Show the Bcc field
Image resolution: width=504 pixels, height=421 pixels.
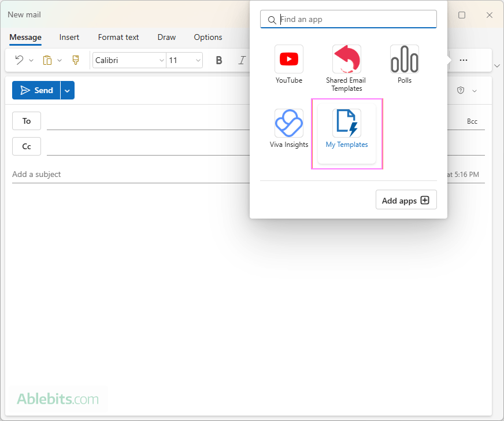click(472, 121)
